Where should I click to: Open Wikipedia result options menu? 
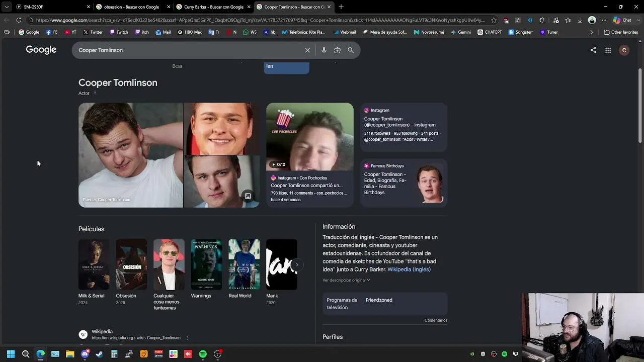click(188, 338)
